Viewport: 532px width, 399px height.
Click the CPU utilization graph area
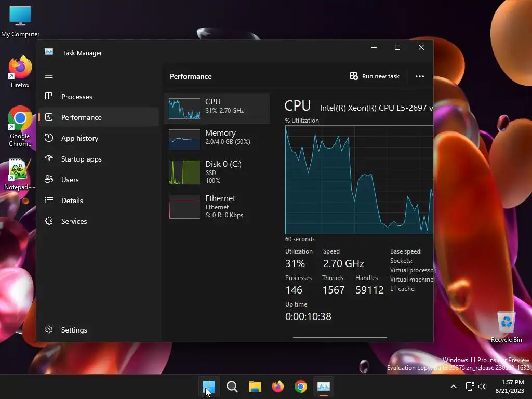(359, 179)
